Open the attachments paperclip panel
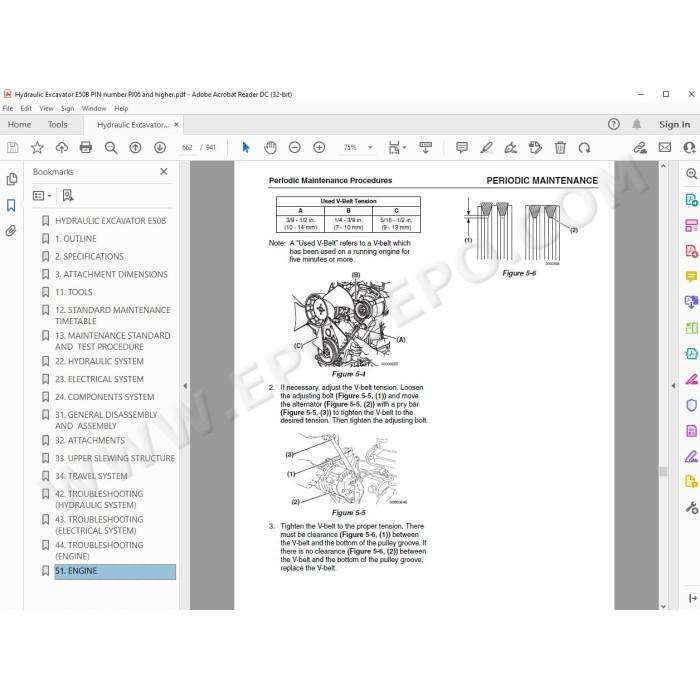Viewport: 700px width, 700px height. coord(11,231)
